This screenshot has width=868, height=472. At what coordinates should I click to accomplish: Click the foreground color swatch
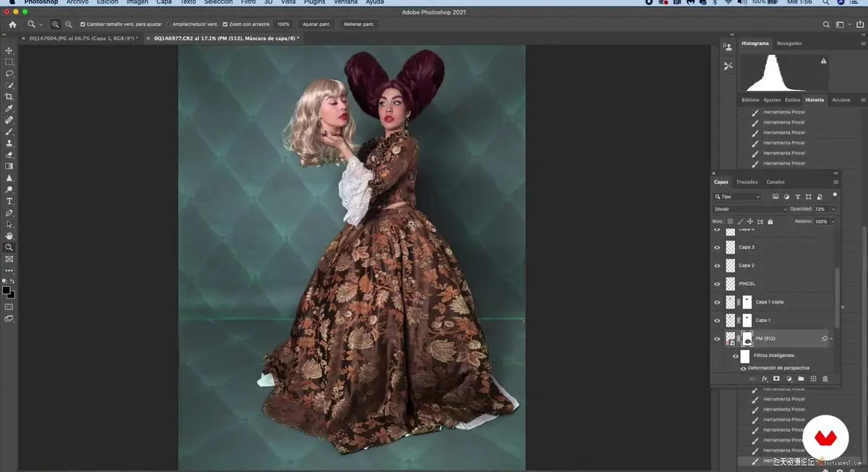7,291
